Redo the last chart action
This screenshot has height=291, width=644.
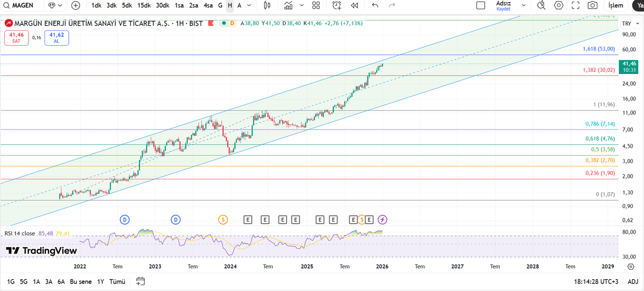point(392,5)
